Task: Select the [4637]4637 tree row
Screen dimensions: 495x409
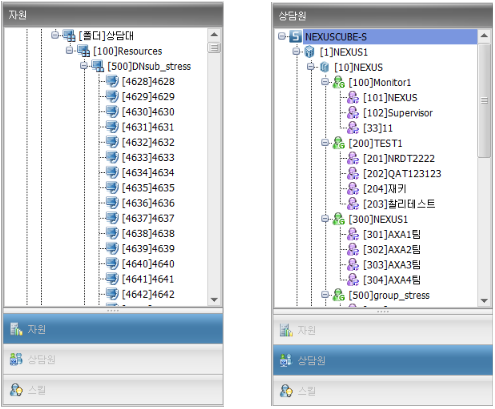Action: (148, 218)
